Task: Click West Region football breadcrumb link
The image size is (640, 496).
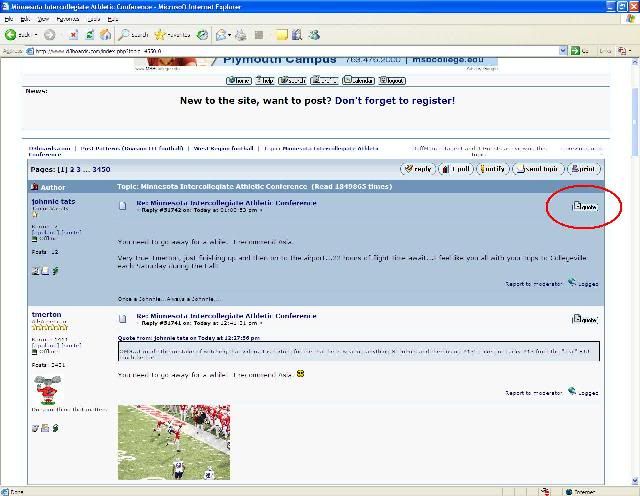Action: click(x=223, y=148)
